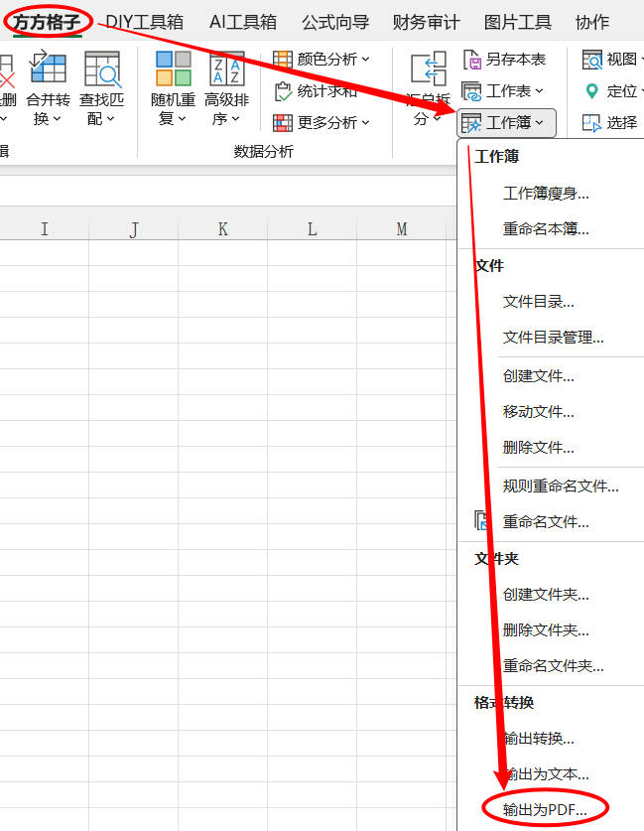Expand the 更多分析 dropdown

[322, 123]
